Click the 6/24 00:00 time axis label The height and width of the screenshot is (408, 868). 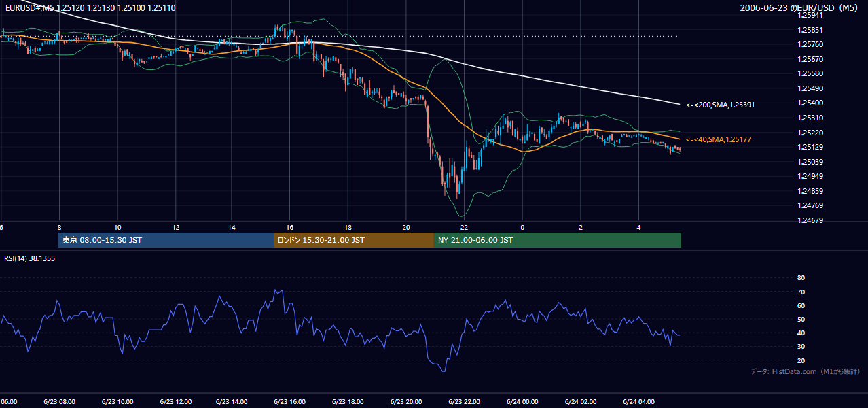click(522, 402)
